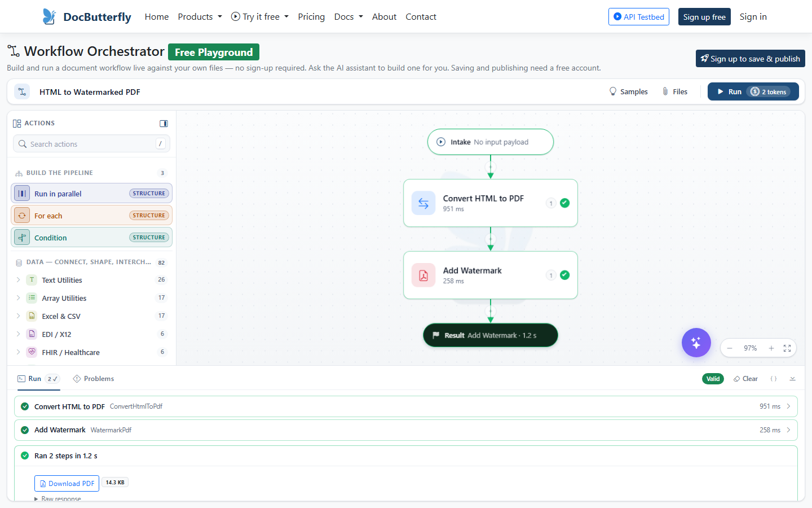Expand the Text Utilities category
Viewport: 812px width, 508px height.
point(18,280)
